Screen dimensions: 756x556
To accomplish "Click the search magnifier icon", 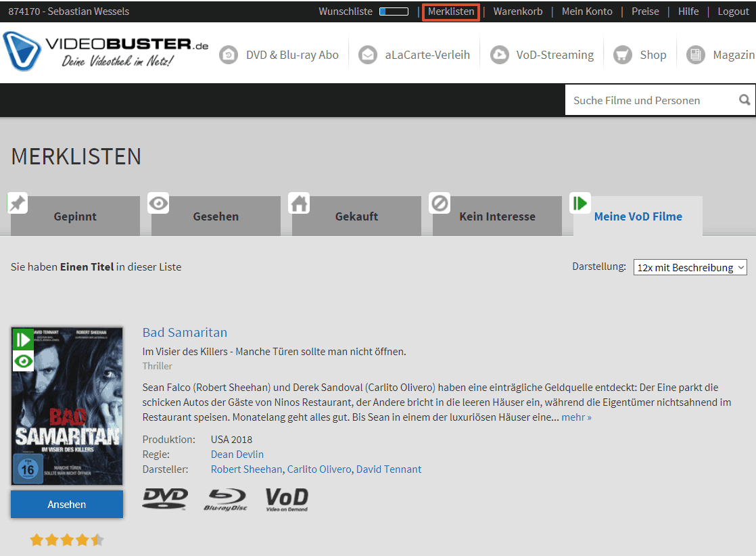I will coord(745,100).
